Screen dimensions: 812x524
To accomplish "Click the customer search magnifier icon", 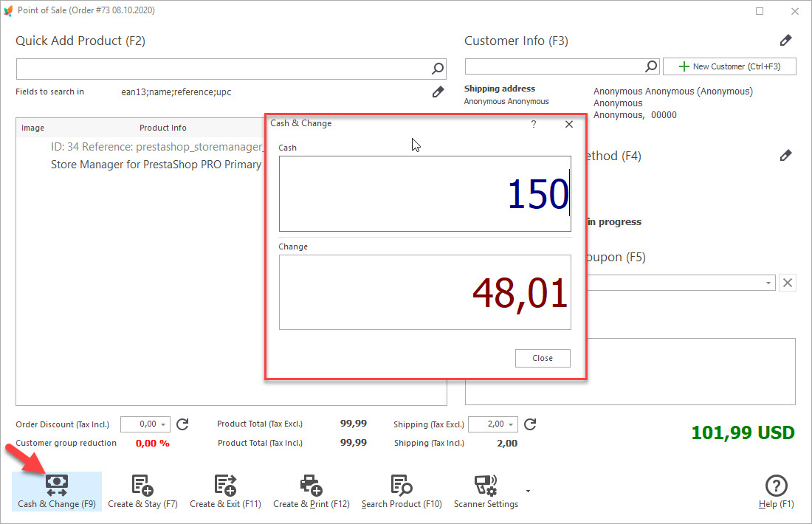I will click(650, 66).
